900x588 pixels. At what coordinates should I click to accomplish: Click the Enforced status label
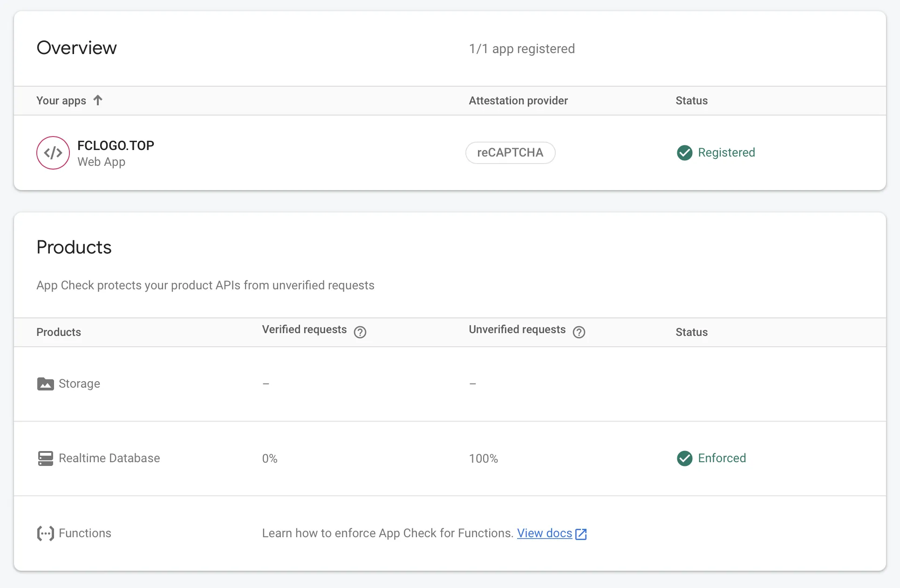[x=722, y=458]
